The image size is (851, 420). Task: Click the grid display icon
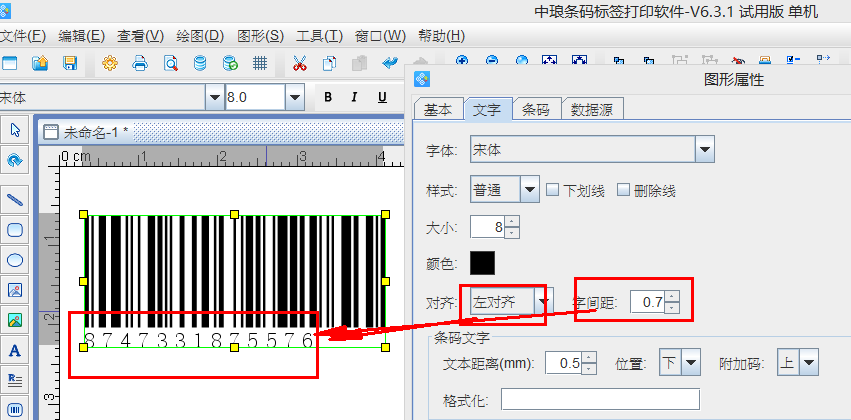[259, 64]
